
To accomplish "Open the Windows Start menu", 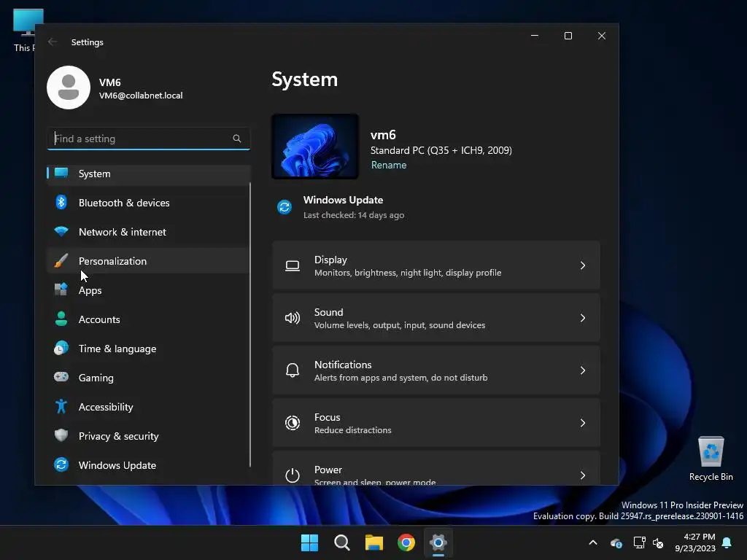I will click(x=309, y=542).
